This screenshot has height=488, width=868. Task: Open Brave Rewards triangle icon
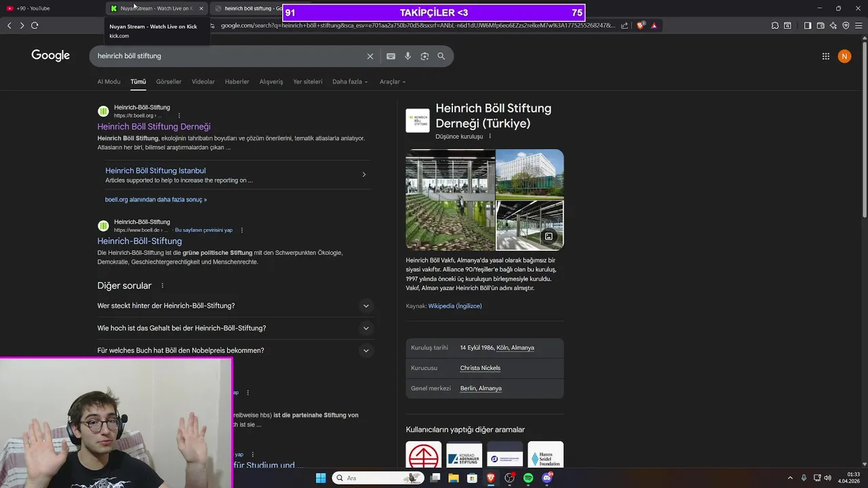click(x=654, y=26)
